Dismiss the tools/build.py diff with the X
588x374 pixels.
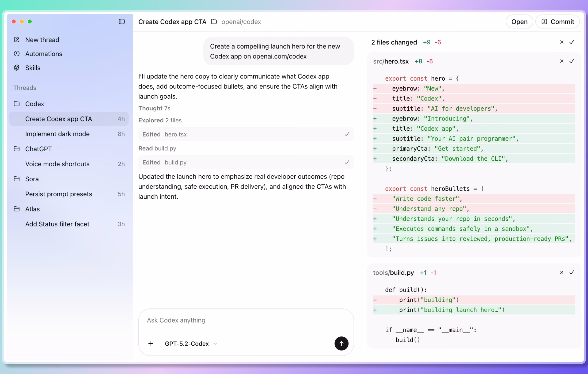click(x=562, y=272)
